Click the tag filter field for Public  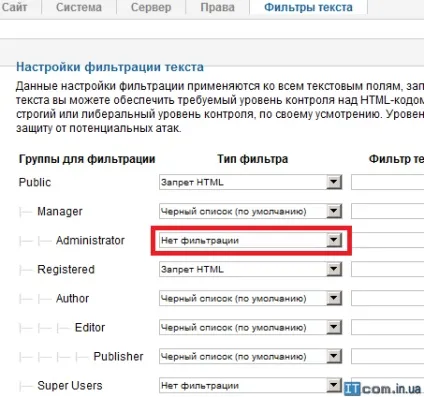(388, 182)
